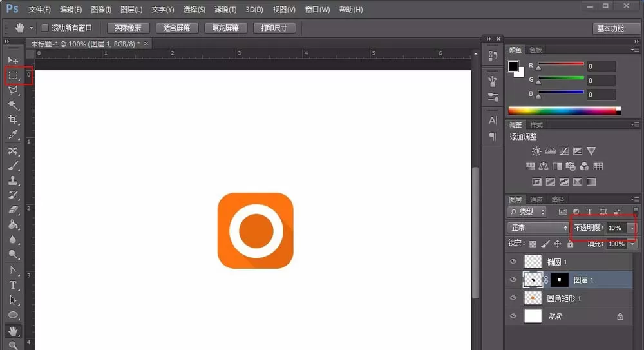Open the fill percentage dropdown arrow
Image resolution: width=644 pixels, height=350 pixels.
[x=632, y=244]
